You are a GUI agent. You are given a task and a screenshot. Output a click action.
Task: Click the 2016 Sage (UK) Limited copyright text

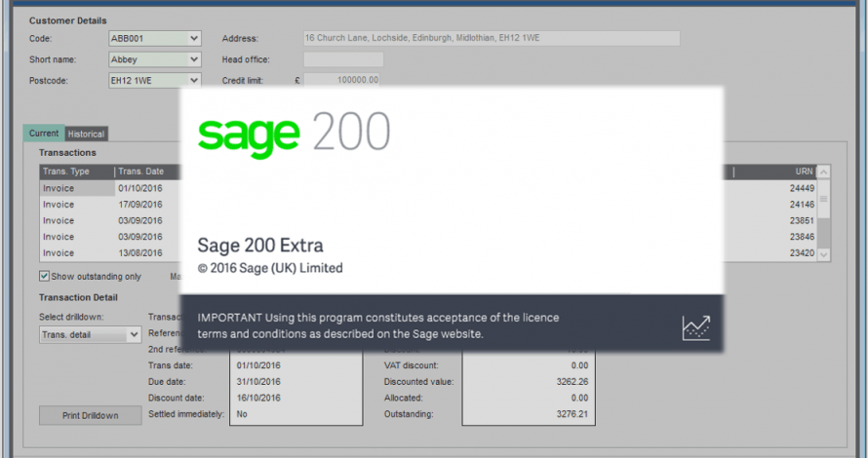270,268
